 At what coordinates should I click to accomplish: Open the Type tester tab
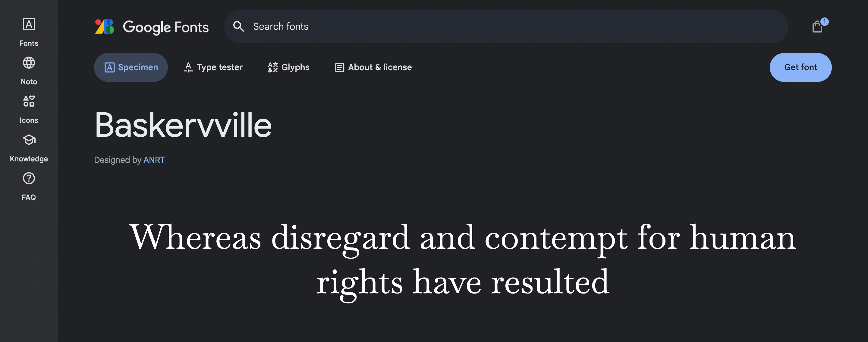coord(213,67)
